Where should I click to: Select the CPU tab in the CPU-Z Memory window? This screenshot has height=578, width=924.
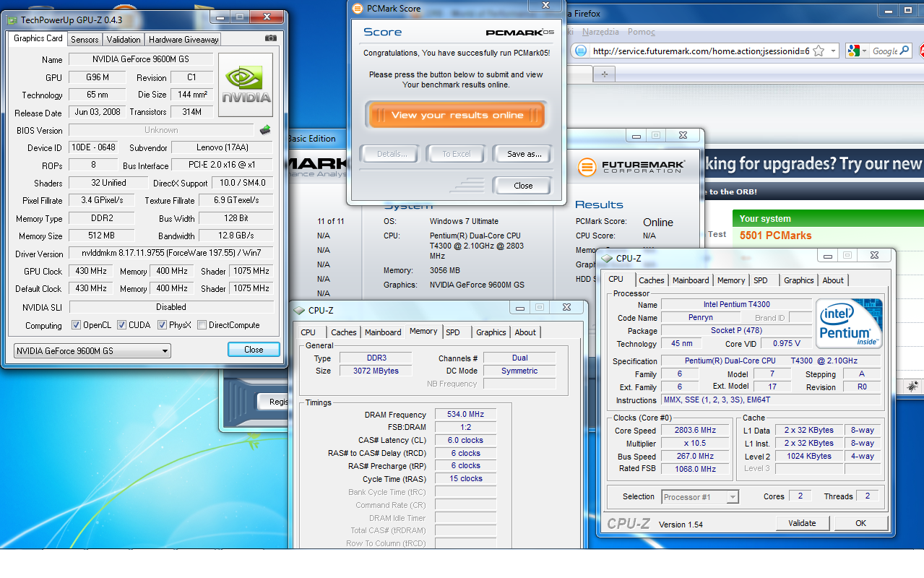tap(308, 332)
